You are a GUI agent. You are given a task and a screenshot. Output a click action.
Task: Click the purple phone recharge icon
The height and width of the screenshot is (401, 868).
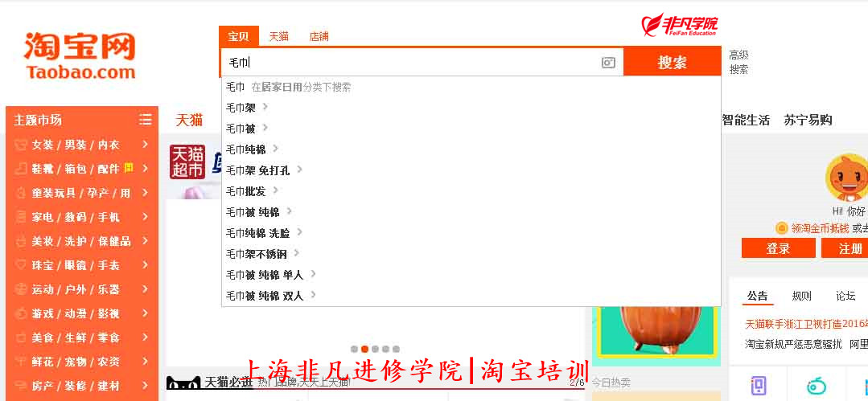coord(759,386)
